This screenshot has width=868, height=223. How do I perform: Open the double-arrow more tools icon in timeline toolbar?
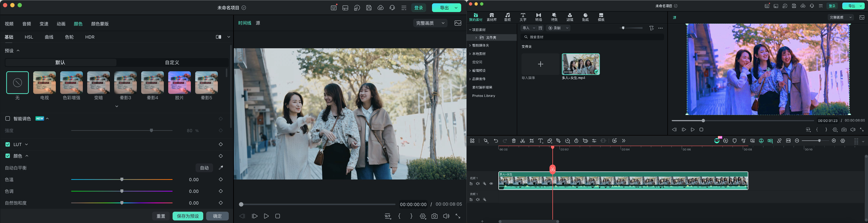(624, 141)
